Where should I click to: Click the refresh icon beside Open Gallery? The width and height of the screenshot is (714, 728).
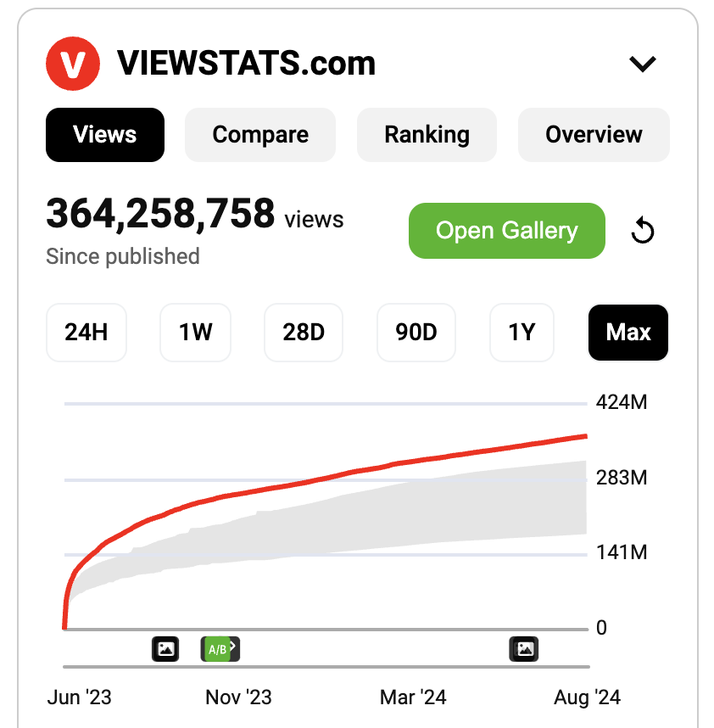[642, 230]
